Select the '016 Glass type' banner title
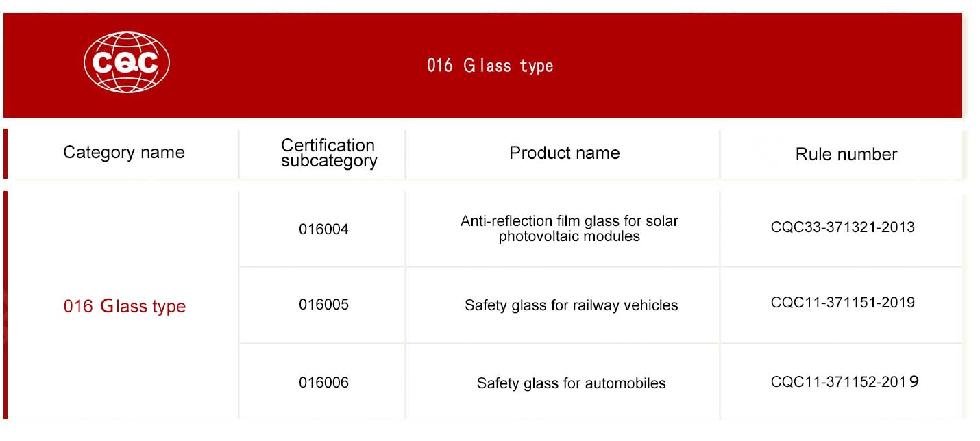 [490, 66]
